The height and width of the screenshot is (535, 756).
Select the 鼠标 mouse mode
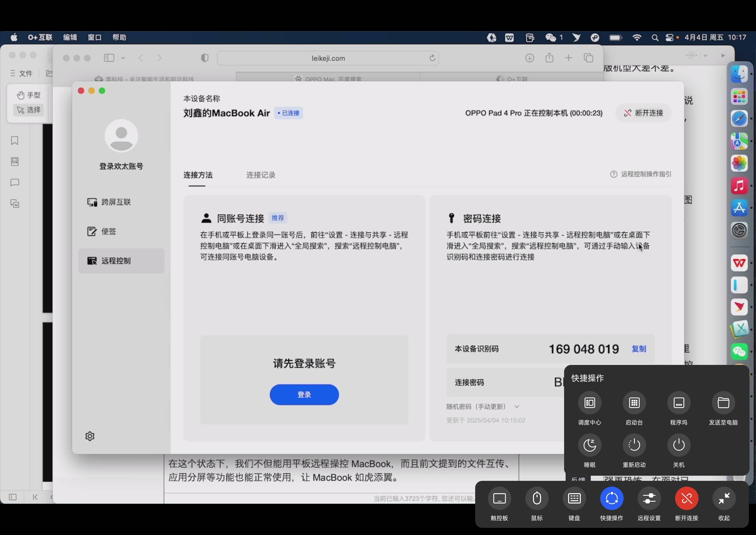coord(537,498)
